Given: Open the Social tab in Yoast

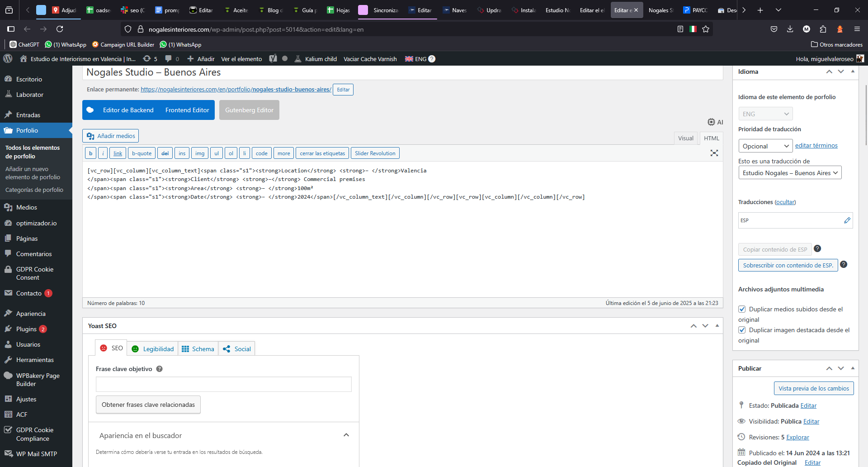Looking at the screenshot, I should (237, 349).
